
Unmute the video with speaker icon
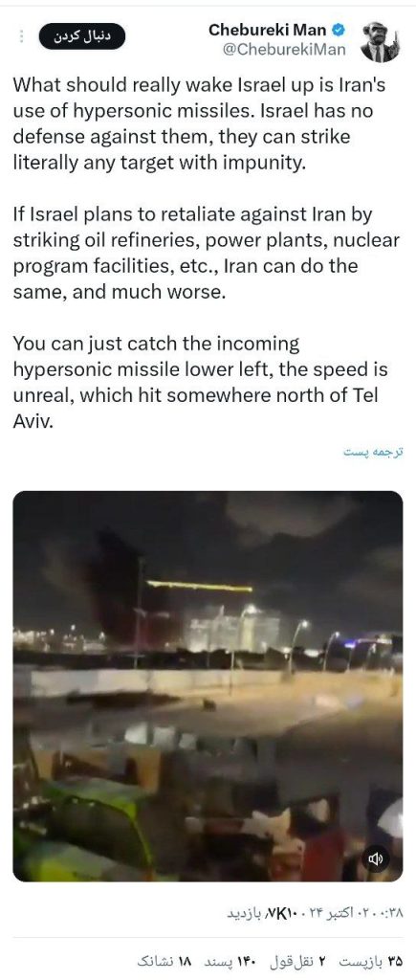(x=376, y=859)
